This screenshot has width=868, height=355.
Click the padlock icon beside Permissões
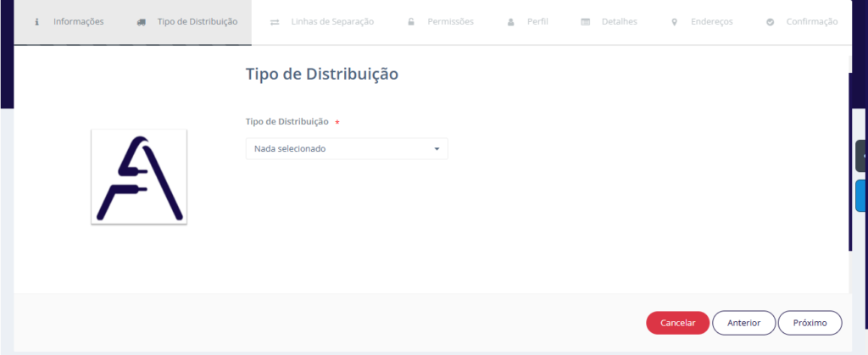pos(411,22)
